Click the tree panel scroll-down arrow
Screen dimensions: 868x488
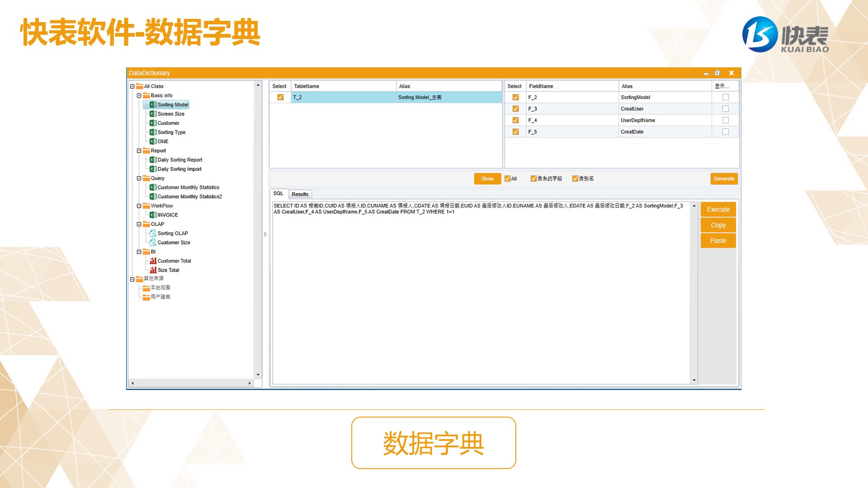tap(258, 375)
